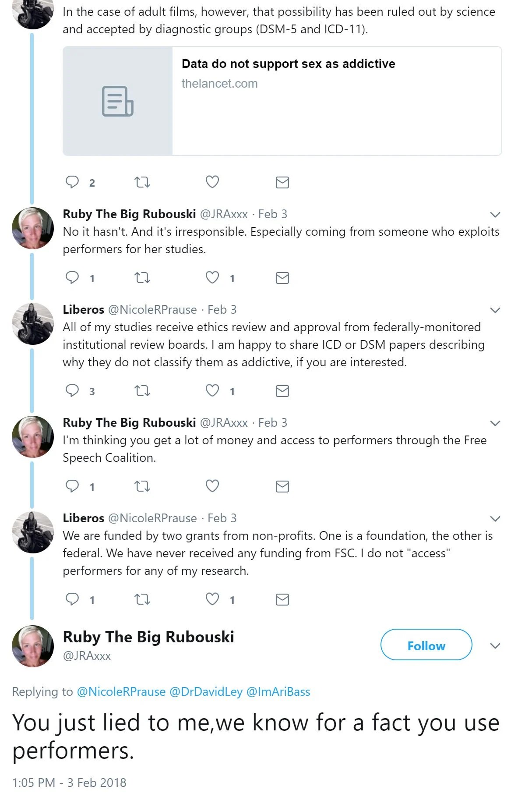This screenshot has height=797, width=532.
Task: Like the ethics review tweet
Action: [x=212, y=390]
